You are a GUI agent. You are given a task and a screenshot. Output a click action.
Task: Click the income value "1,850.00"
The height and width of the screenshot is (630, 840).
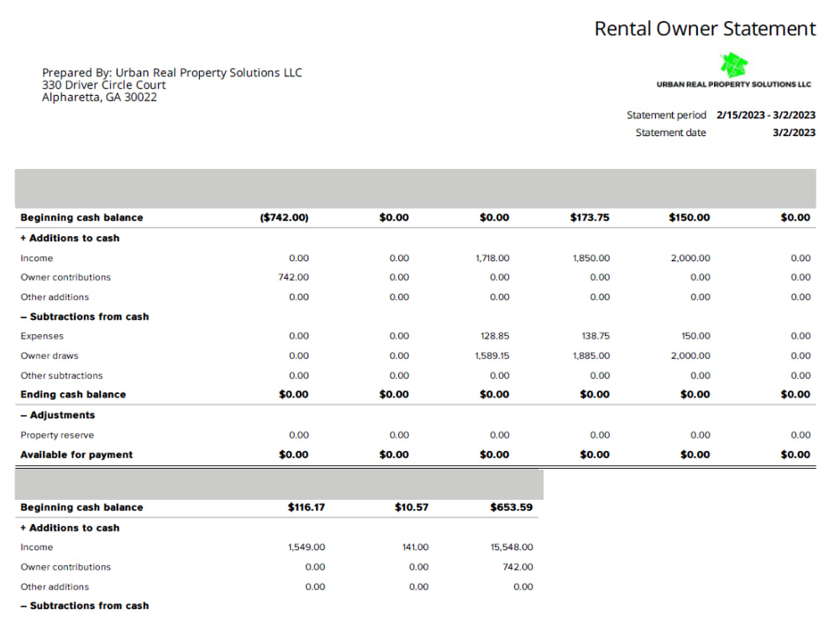click(591, 258)
